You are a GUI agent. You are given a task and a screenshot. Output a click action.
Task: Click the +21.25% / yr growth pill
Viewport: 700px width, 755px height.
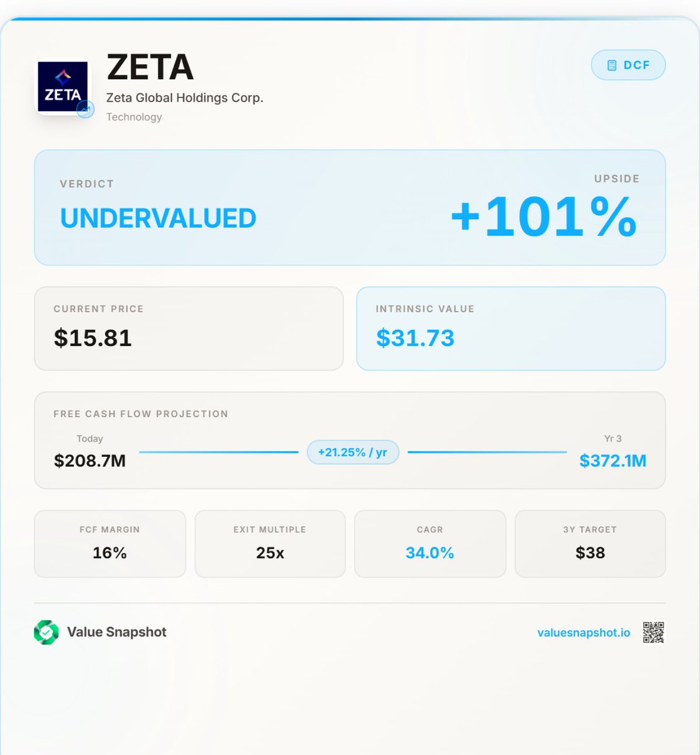click(353, 452)
